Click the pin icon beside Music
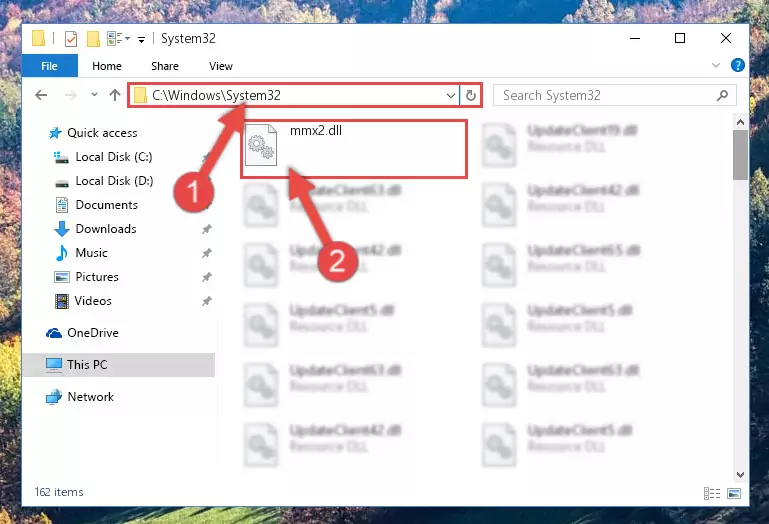 207,253
